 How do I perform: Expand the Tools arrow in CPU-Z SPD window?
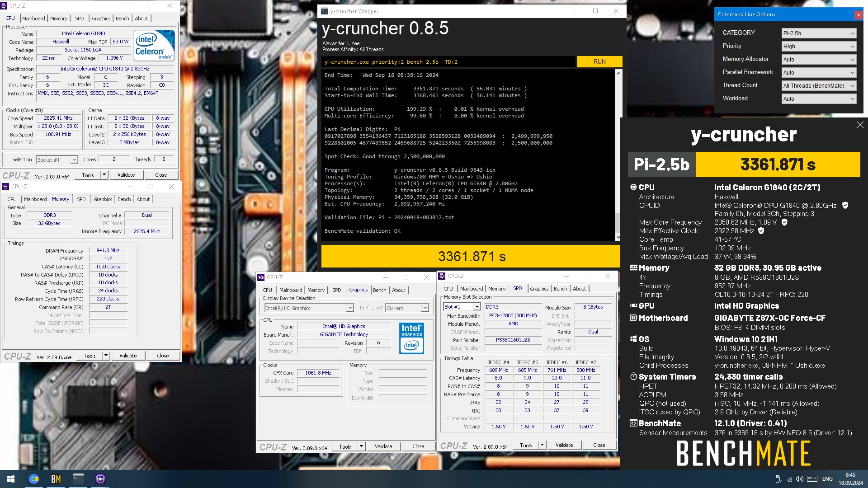click(542, 445)
